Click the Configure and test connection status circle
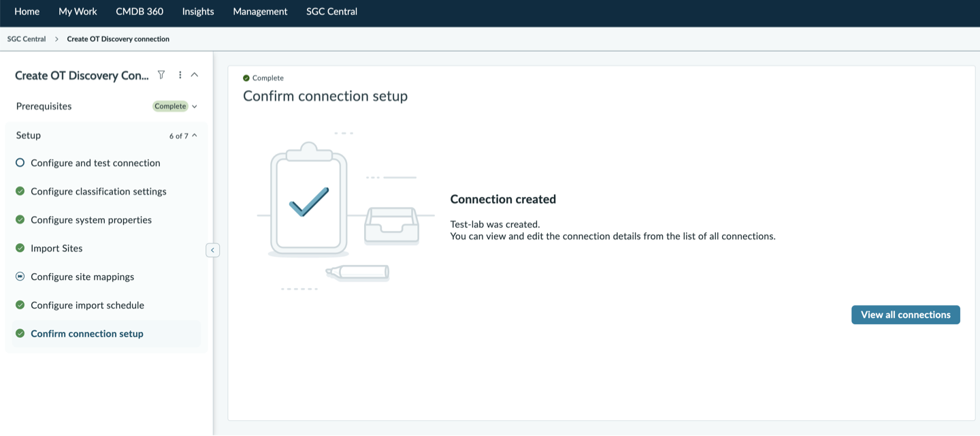The width and height of the screenshot is (980, 436). [20, 163]
